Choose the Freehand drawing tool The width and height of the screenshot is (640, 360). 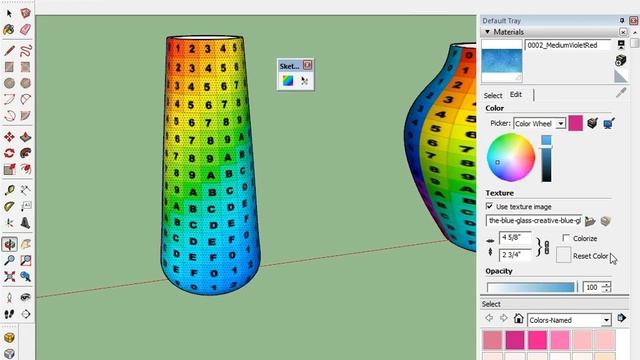click(25, 51)
